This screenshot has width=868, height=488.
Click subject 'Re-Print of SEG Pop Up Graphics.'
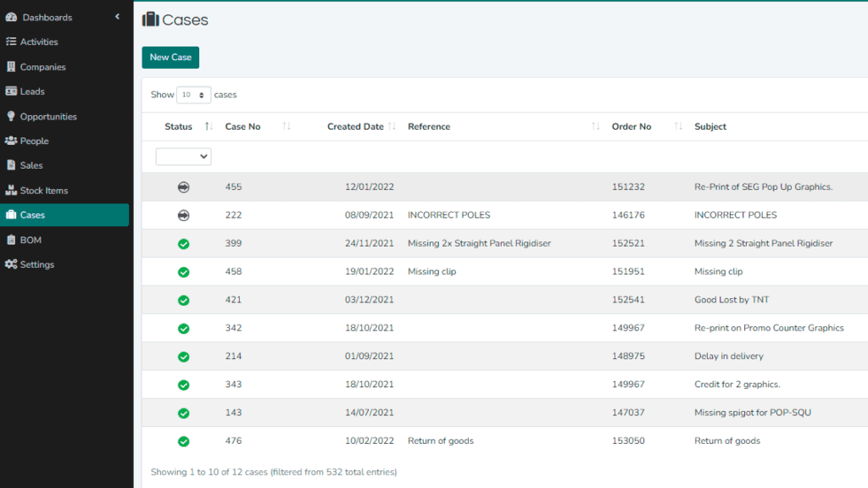(764, 186)
